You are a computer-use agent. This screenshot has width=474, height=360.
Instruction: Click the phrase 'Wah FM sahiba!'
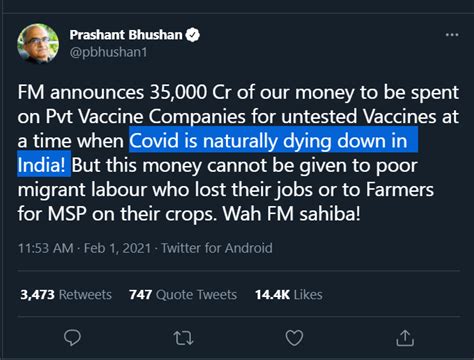pyautogui.click(x=291, y=214)
